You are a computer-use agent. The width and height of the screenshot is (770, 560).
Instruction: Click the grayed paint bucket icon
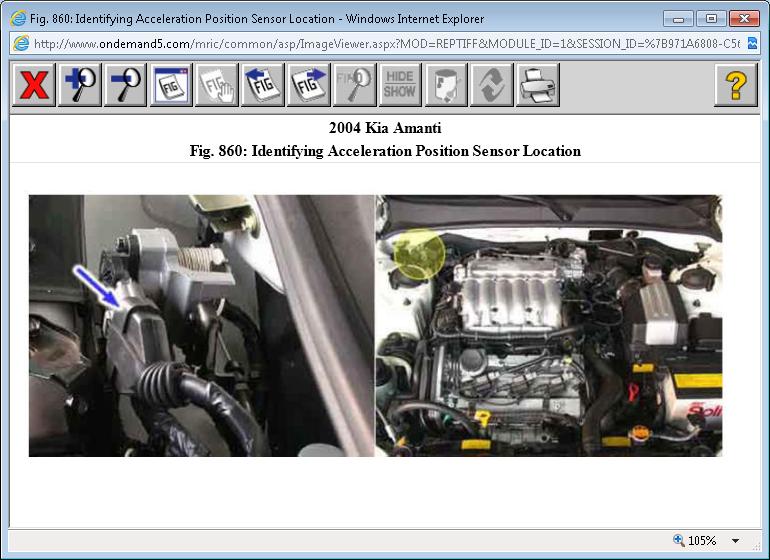446,85
